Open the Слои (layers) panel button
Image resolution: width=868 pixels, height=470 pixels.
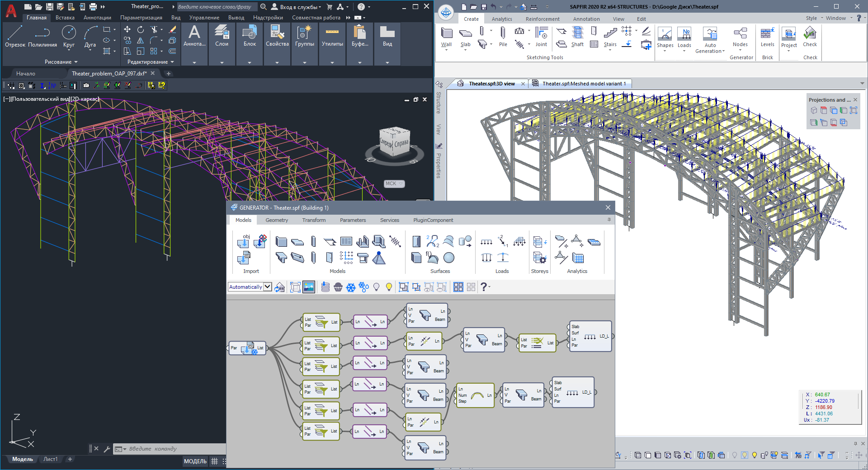click(x=222, y=37)
